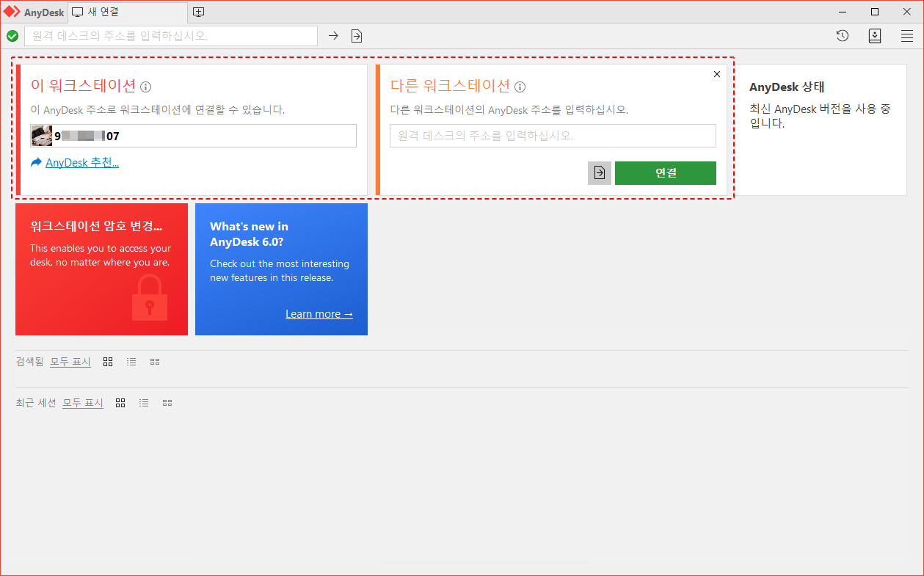924x576 pixels.
Task: Click green connection status check icon
Action: coord(12,36)
